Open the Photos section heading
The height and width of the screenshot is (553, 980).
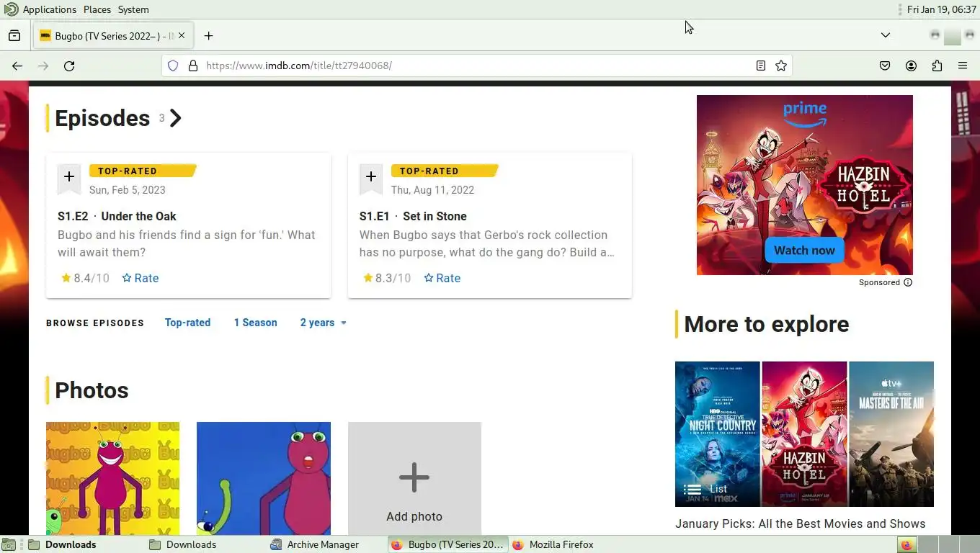(x=92, y=390)
